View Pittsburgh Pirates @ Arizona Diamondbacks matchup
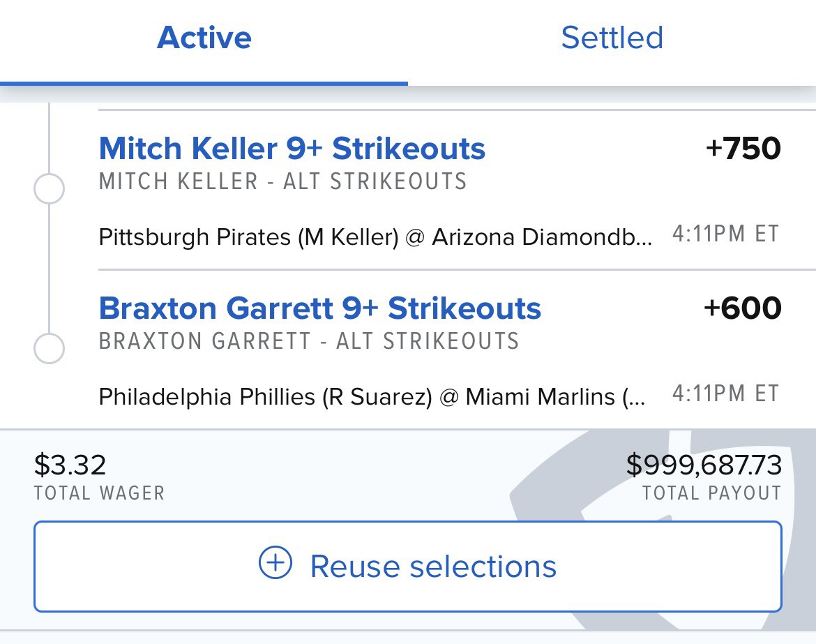Viewport: 816px width, 644px height. pos(375,237)
